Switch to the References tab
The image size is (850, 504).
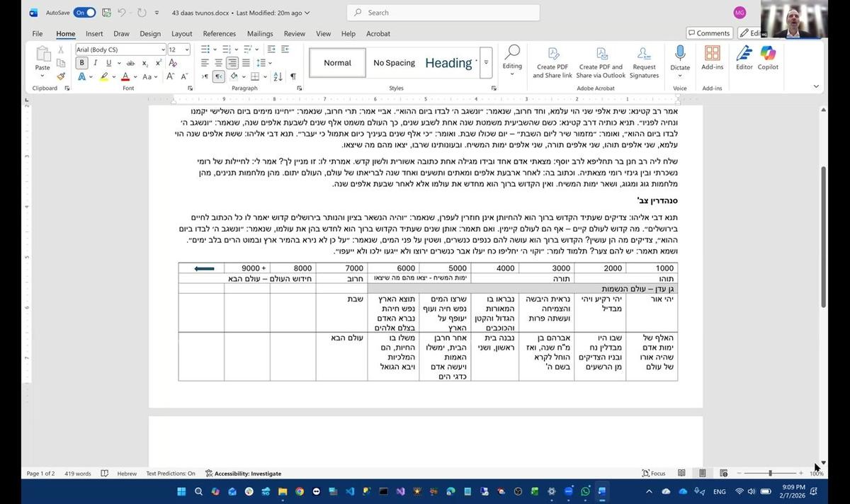(x=219, y=33)
